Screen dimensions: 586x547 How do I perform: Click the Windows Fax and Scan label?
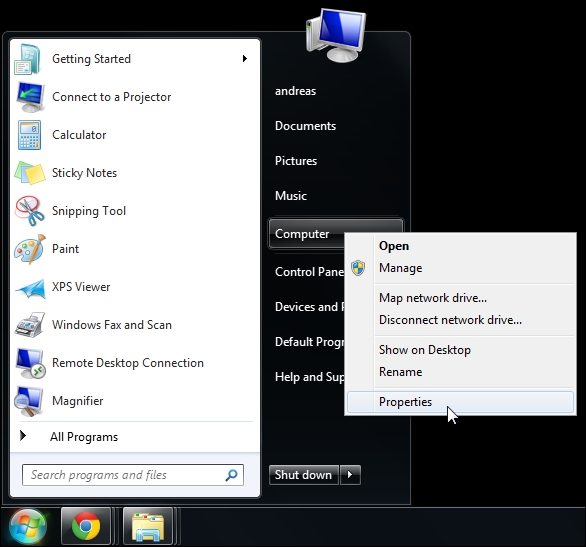click(112, 325)
